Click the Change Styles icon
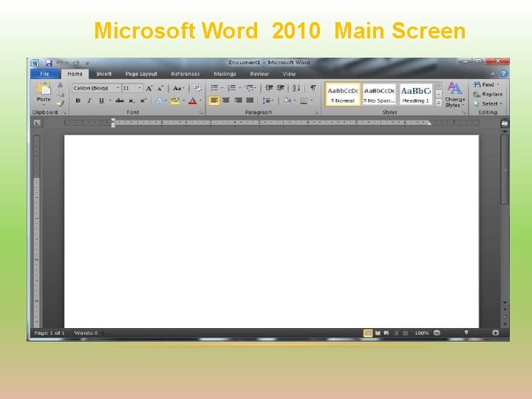 454,95
